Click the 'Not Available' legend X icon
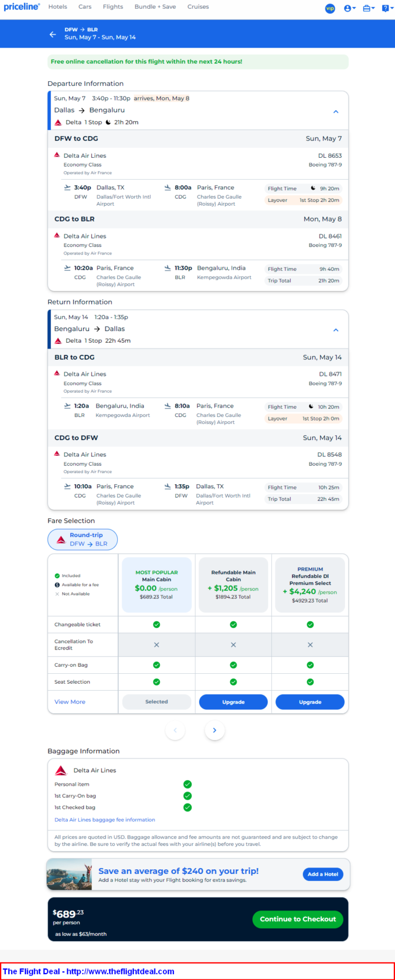The height and width of the screenshot is (980, 395). [x=57, y=594]
